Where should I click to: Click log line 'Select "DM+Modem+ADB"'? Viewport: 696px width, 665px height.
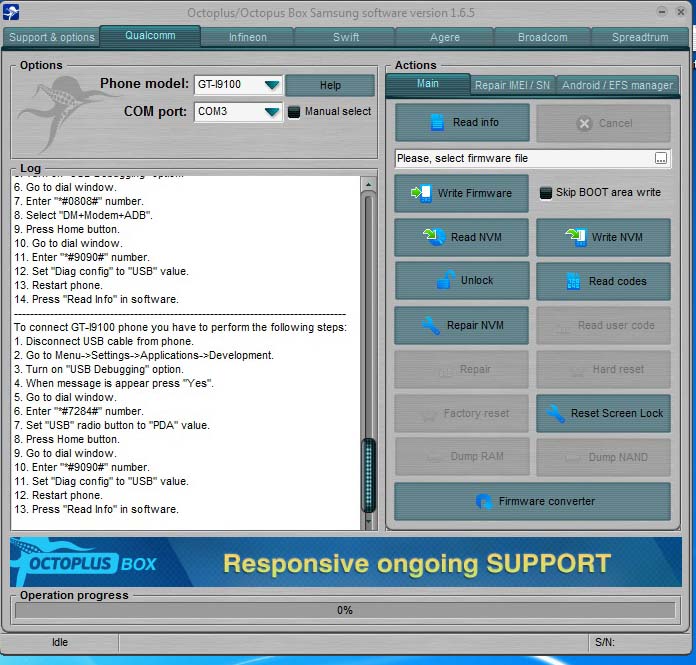click(x=83, y=215)
